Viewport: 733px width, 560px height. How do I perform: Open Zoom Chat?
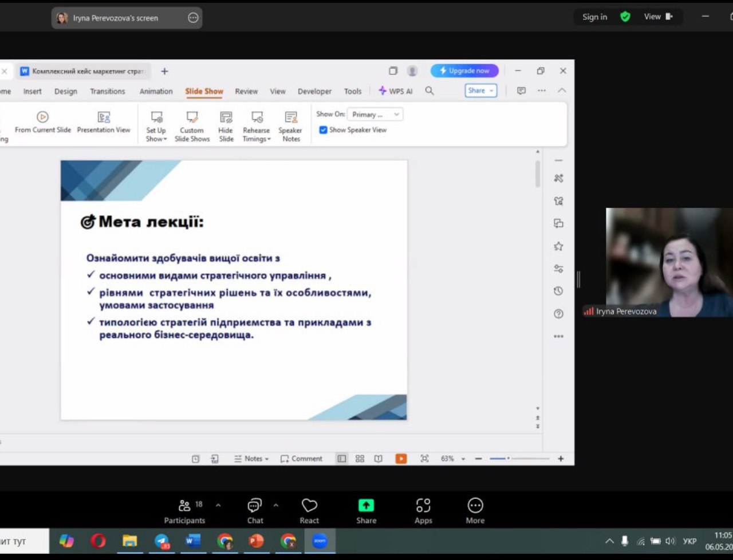[255, 511]
